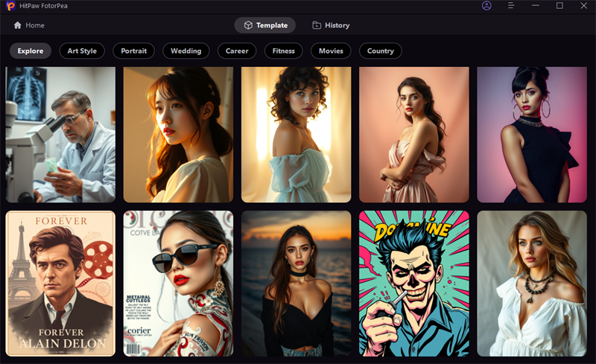Image resolution: width=596 pixels, height=364 pixels.
Task: Open the red-haired woman sunlit template
Action: click(x=178, y=135)
